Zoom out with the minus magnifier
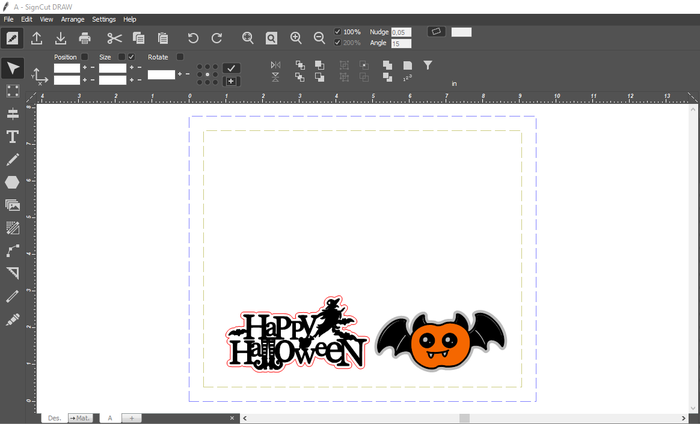This screenshot has height=424, width=700. click(x=319, y=38)
